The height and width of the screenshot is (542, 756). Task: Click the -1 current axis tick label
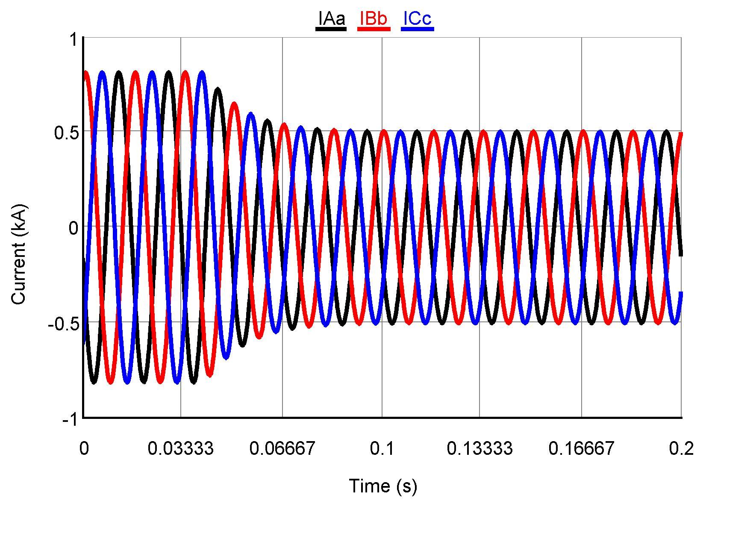(x=70, y=420)
